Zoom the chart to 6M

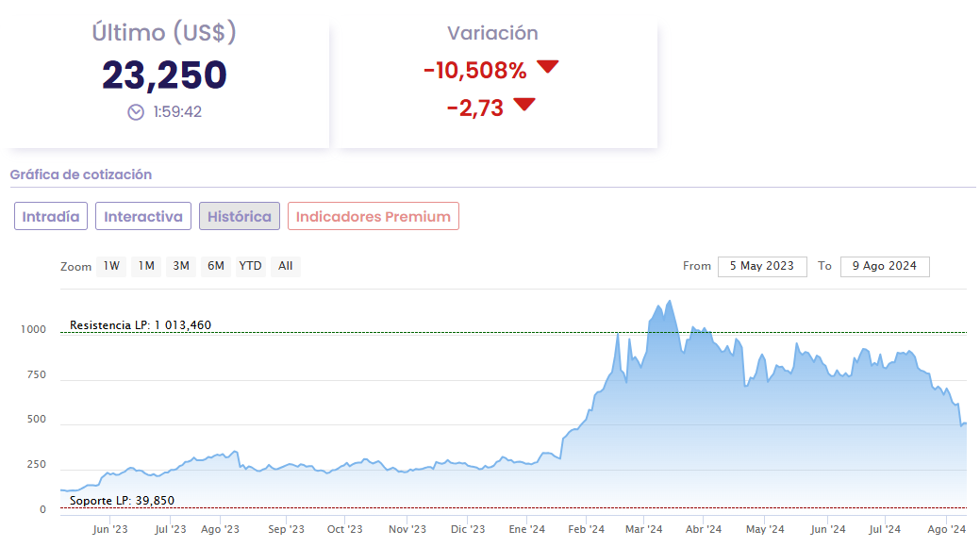click(216, 266)
